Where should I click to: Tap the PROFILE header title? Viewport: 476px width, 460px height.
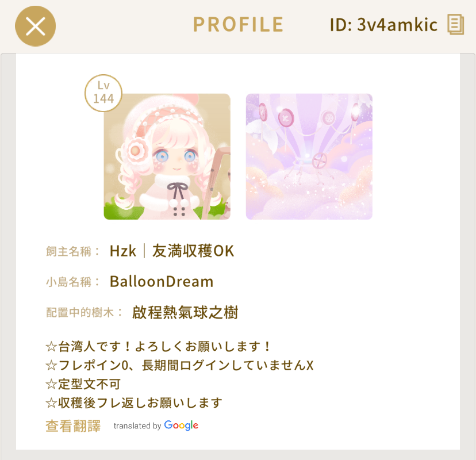point(239,25)
